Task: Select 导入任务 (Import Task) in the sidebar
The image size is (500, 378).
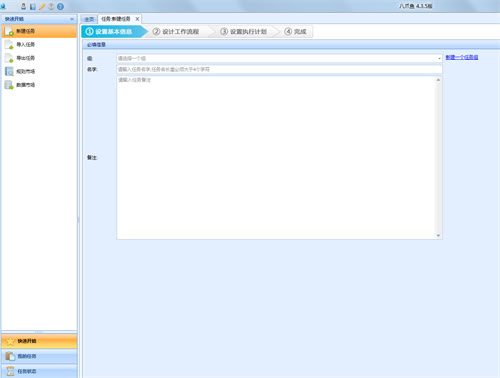Action: 39,44
